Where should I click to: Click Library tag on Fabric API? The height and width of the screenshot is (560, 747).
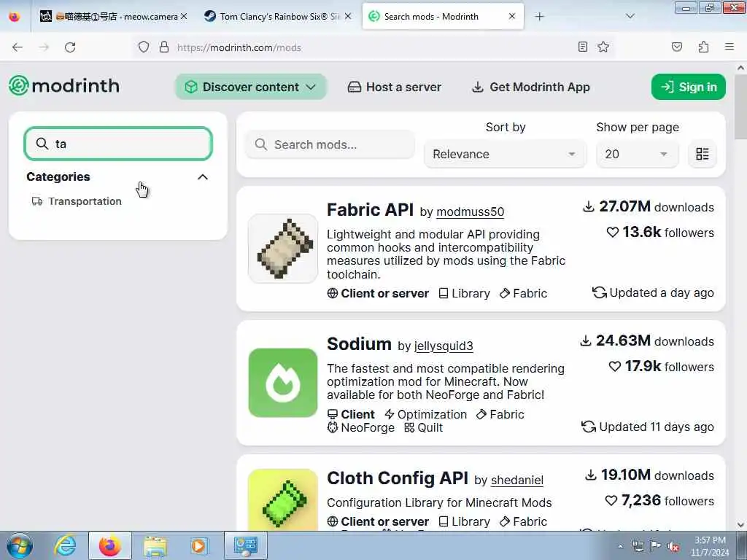(x=464, y=293)
